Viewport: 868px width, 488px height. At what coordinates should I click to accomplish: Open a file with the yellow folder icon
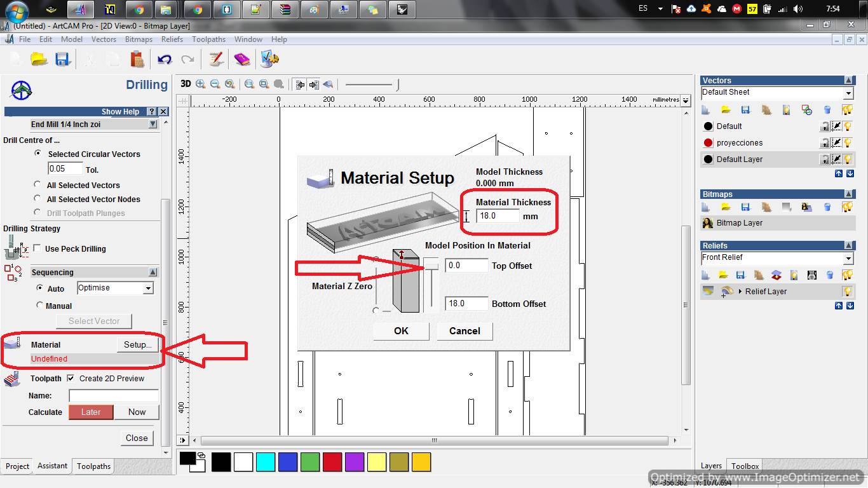coord(39,59)
